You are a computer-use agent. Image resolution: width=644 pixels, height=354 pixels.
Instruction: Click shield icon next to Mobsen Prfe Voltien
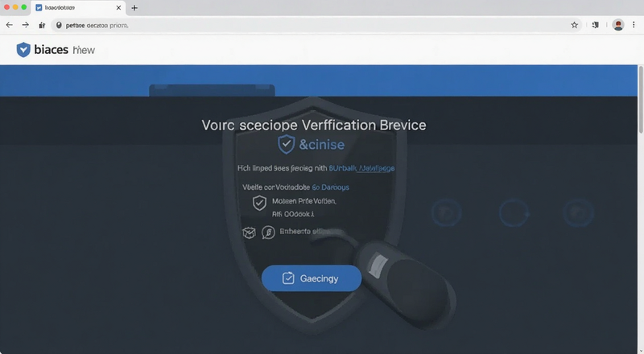[x=259, y=203]
